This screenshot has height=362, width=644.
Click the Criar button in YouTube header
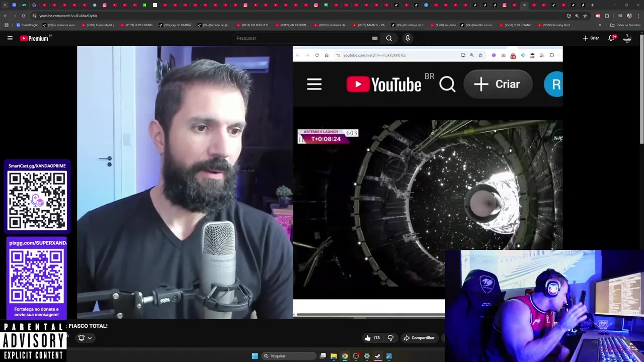pos(591,38)
